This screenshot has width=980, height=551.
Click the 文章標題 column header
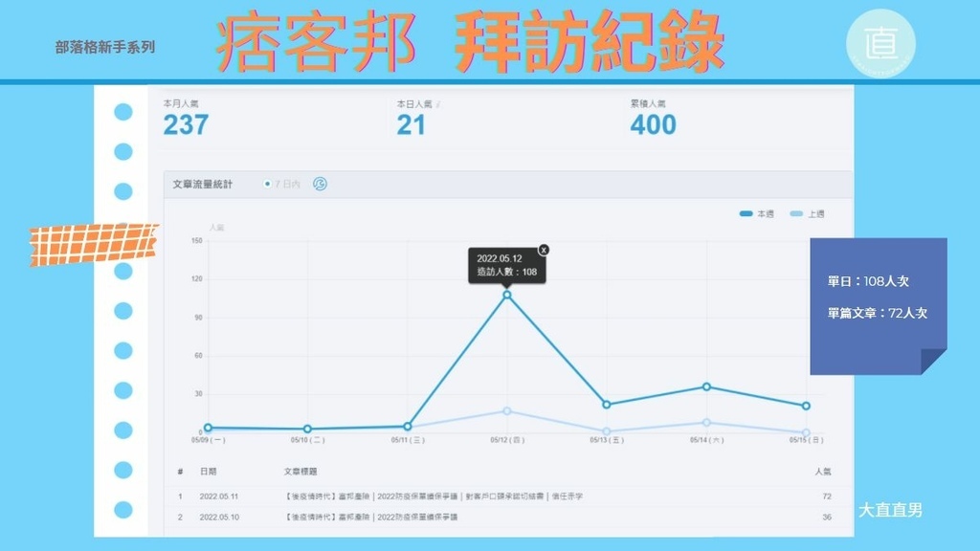click(x=301, y=472)
